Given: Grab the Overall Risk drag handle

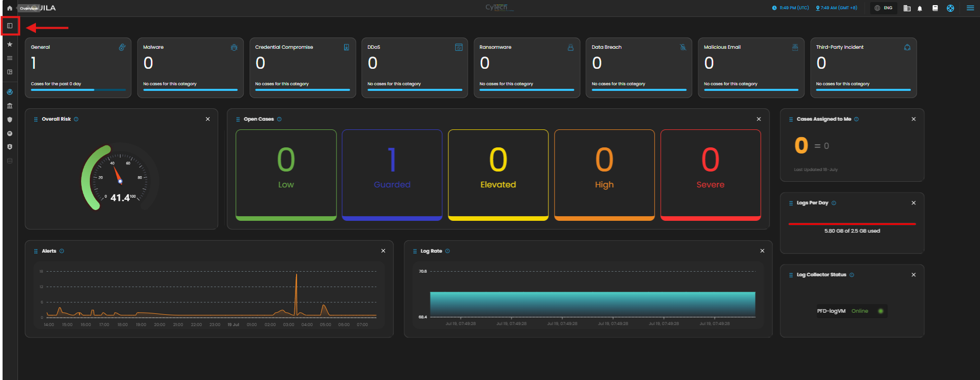Looking at the screenshot, I should coord(36,119).
